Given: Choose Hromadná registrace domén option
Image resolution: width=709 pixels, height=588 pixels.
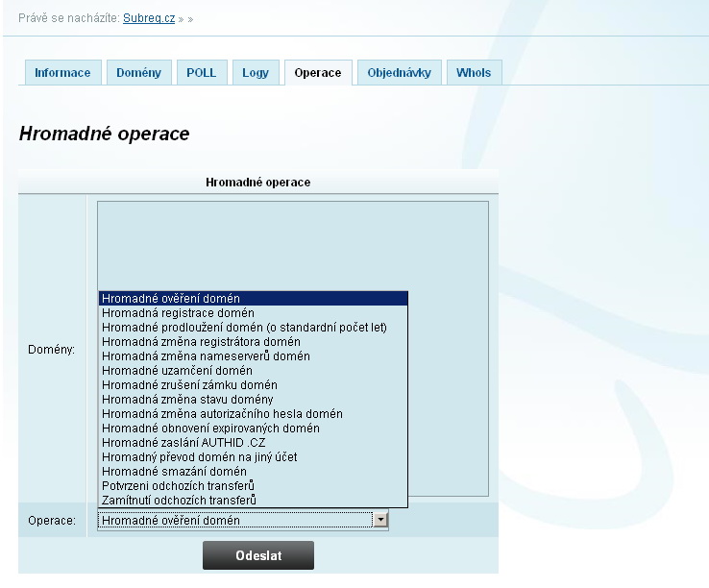Looking at the screenshot, I should (x=178, y=313).
